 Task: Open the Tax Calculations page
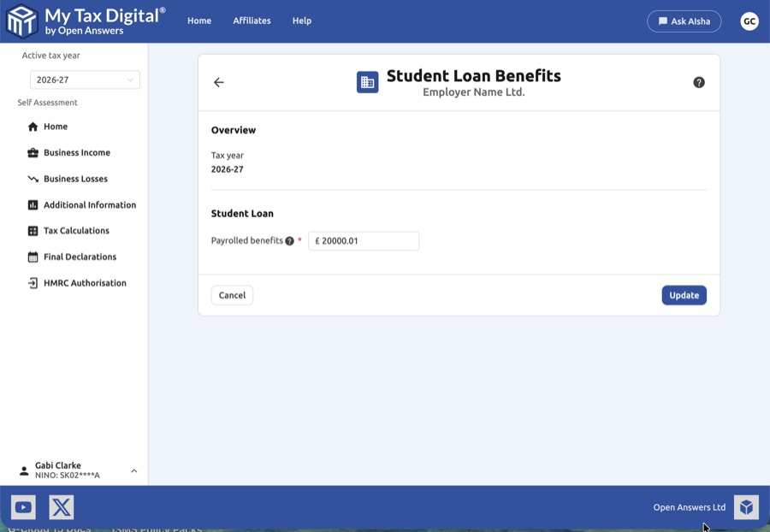click(x=76, y=230)
